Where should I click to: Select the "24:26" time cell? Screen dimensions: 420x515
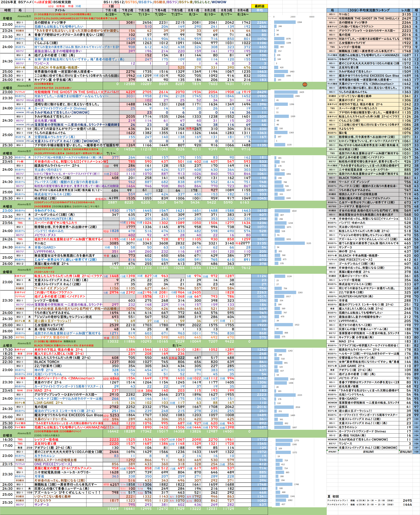click(x=8, y=239)
